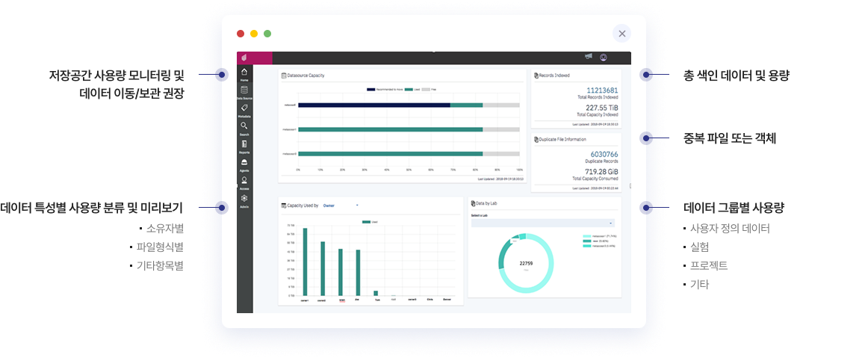
Task: Open the Metadata tag icon
Action: click(244, 109)
